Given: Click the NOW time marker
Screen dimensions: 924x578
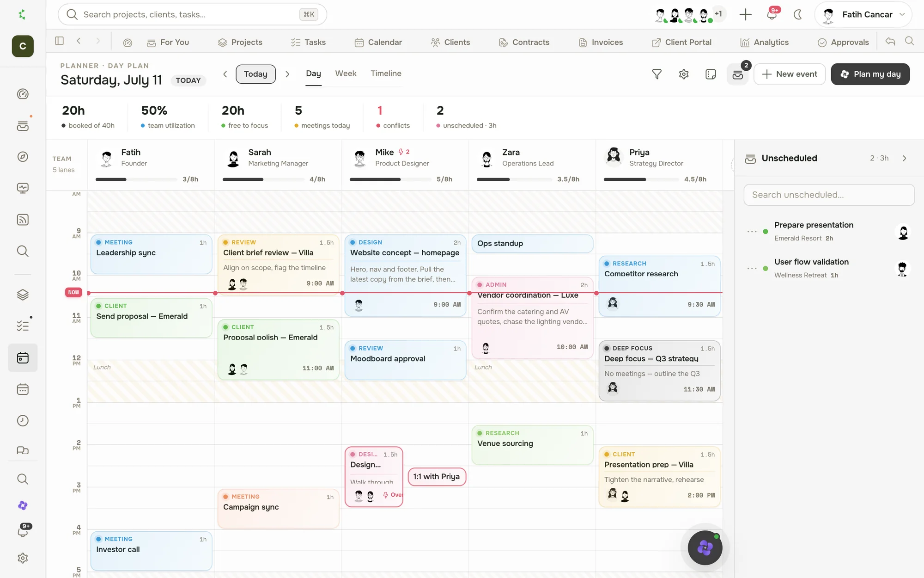Looking at the screenshot, I should pyautogui.click(x=73, y=292).
